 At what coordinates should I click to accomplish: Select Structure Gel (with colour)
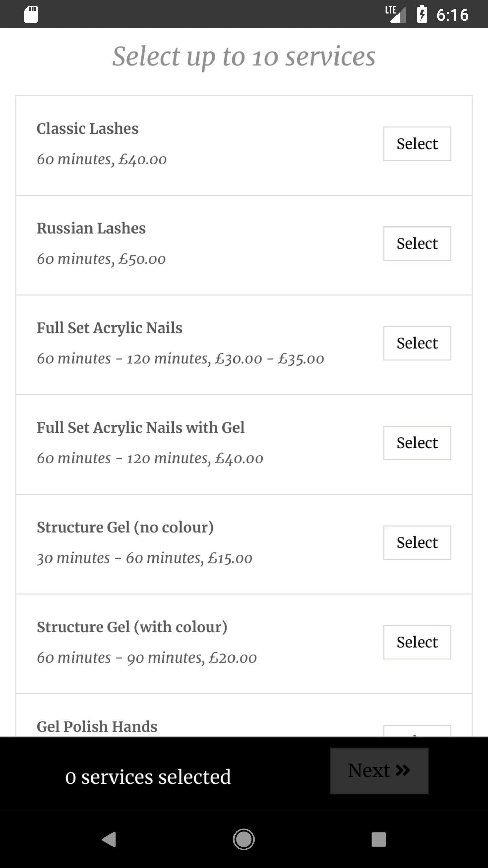(x=417, y=642)
